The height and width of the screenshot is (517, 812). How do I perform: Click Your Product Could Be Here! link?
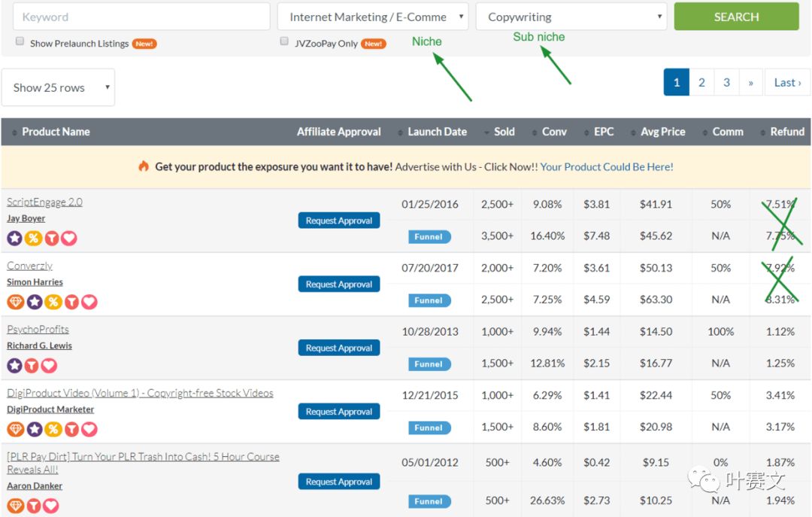(x=607, y=167)
